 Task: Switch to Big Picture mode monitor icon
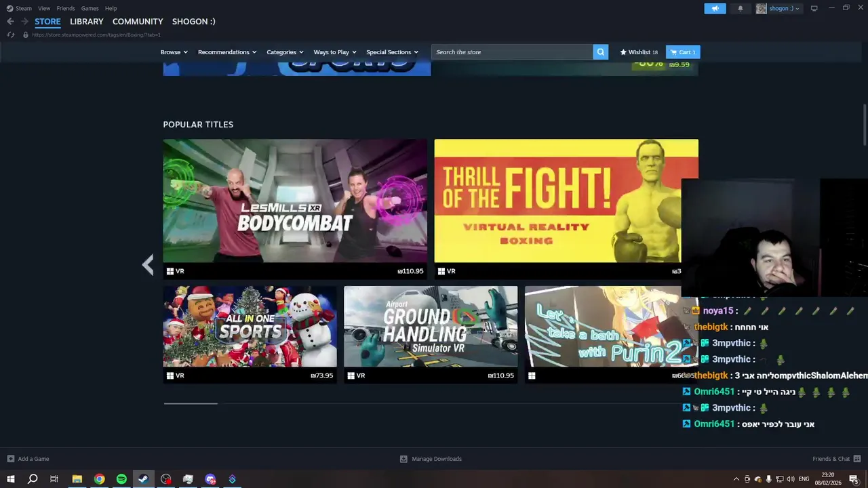click(814, 8)
